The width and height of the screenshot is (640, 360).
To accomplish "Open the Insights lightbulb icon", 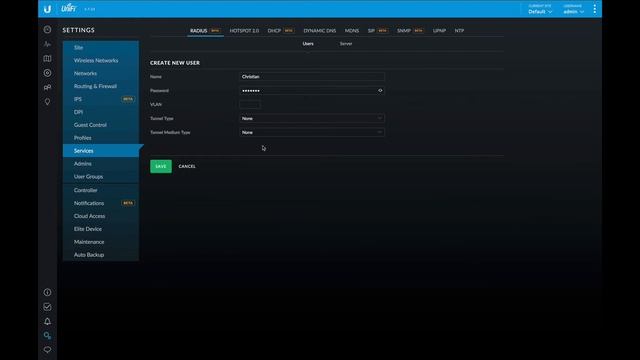I will [x=47, y=102].
